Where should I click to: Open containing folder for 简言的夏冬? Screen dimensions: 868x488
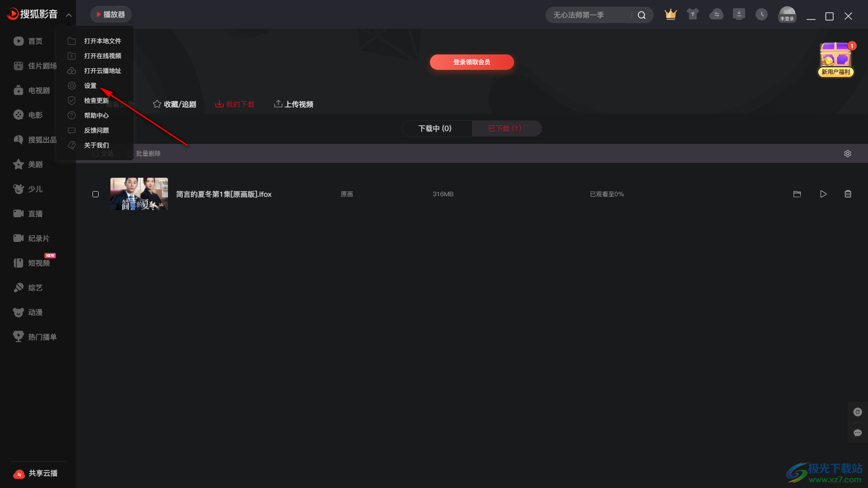pyautogui.click(x=797, y=194)
